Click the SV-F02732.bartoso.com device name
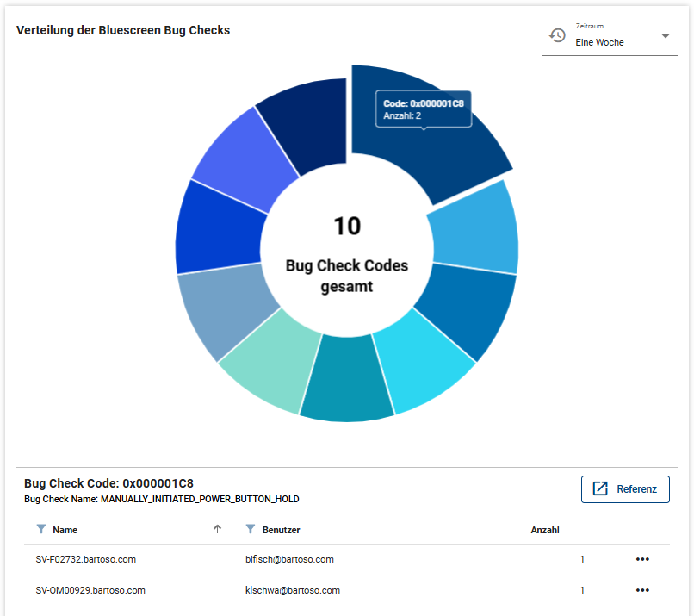 point(86,559)
